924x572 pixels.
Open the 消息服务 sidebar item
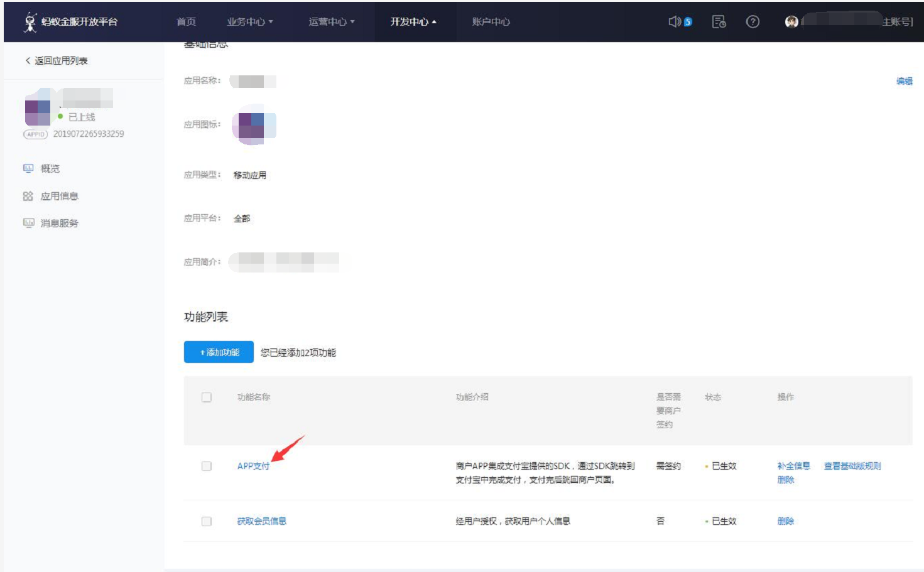(x=59, y=223)
